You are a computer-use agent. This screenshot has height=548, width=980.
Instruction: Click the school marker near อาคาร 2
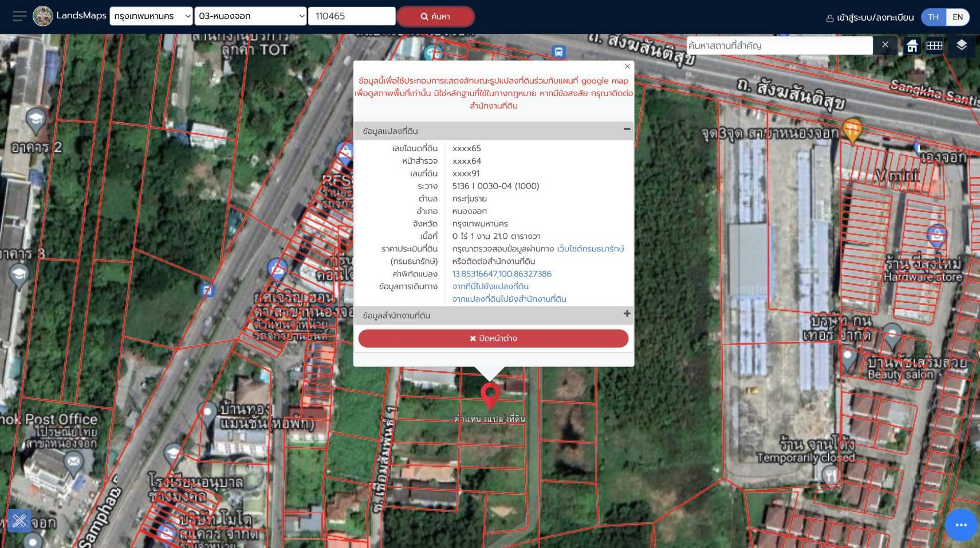coord(36,120)
